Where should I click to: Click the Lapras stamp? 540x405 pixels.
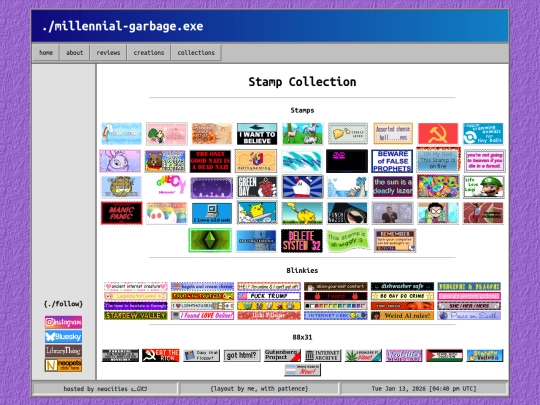coord(347,187)
